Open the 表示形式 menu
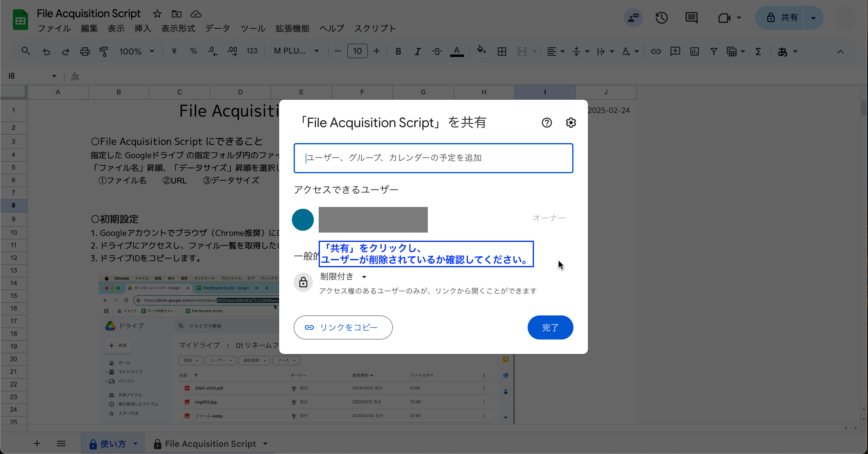The width and height of the screenshot is (868, 454). click(178, 28)
